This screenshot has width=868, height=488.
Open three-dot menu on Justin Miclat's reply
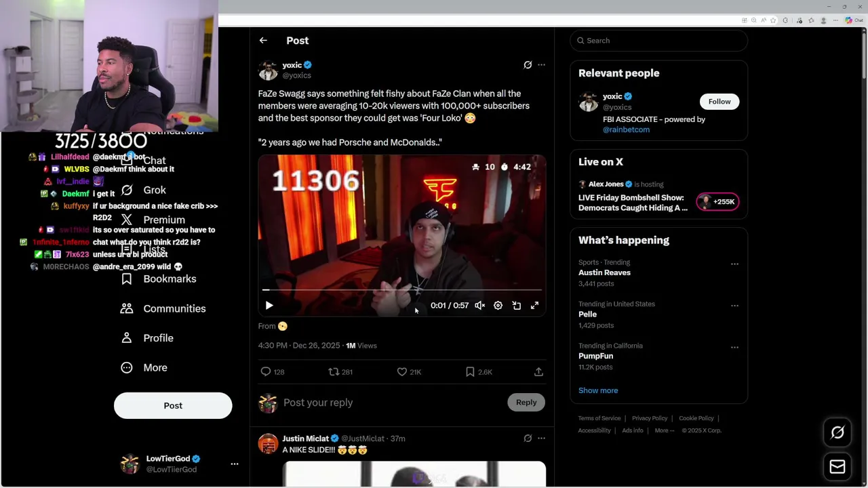click(x=541, y=439)
